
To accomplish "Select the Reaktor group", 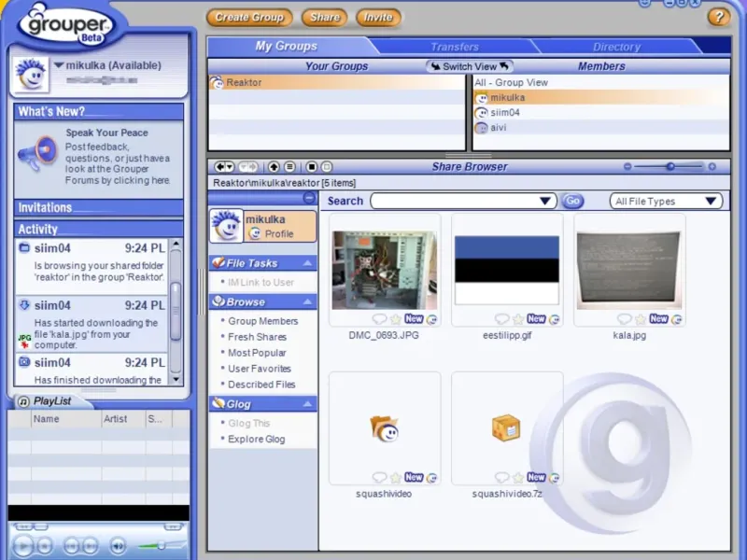I will click(336, 82).
